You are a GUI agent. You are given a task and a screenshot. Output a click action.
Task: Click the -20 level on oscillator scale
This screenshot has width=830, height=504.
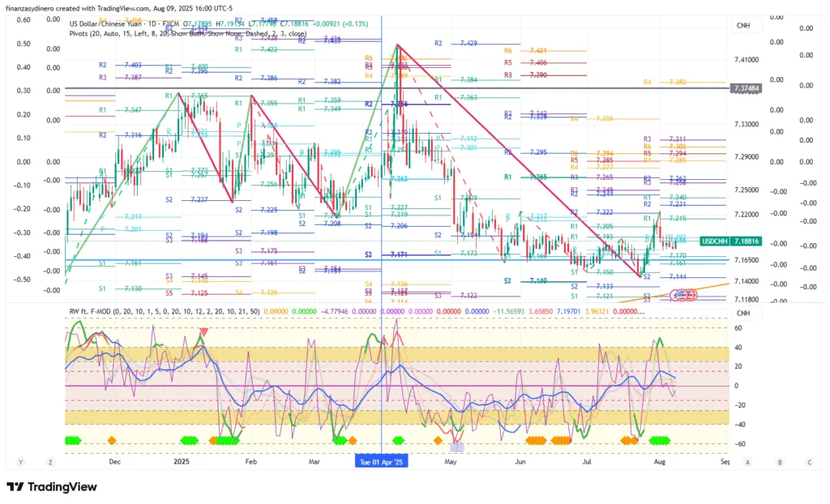click(739, 405)
